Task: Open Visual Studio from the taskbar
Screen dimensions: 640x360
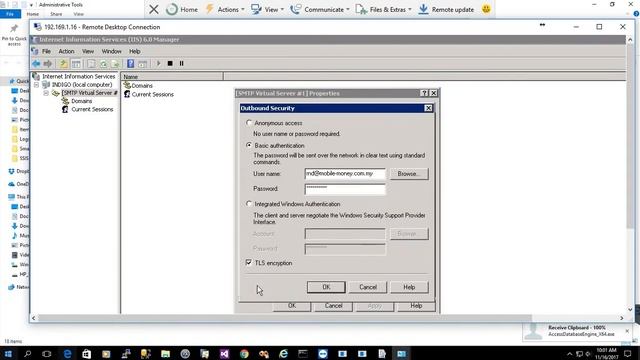Action: coord(224,353)
